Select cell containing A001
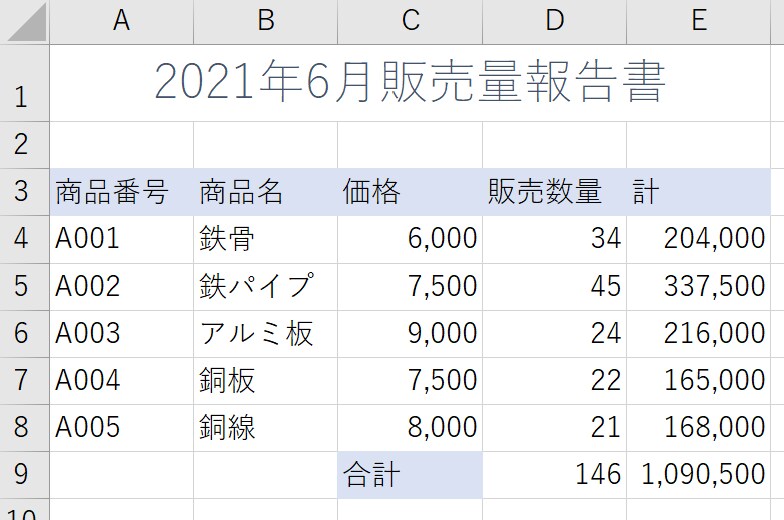784x520 pixels. (122, 240)
